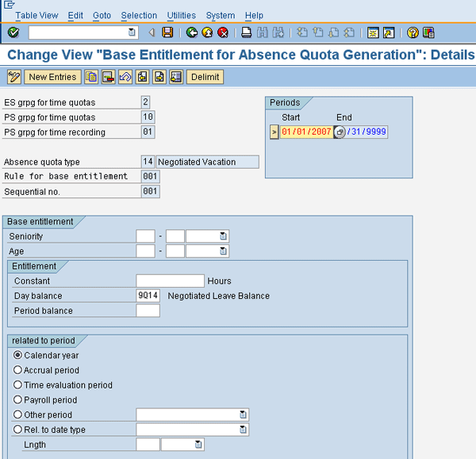The image size is (476, 459).
Task: Open the Age unit dropdown
Action: pyautogui.click(x=223, y=251)
